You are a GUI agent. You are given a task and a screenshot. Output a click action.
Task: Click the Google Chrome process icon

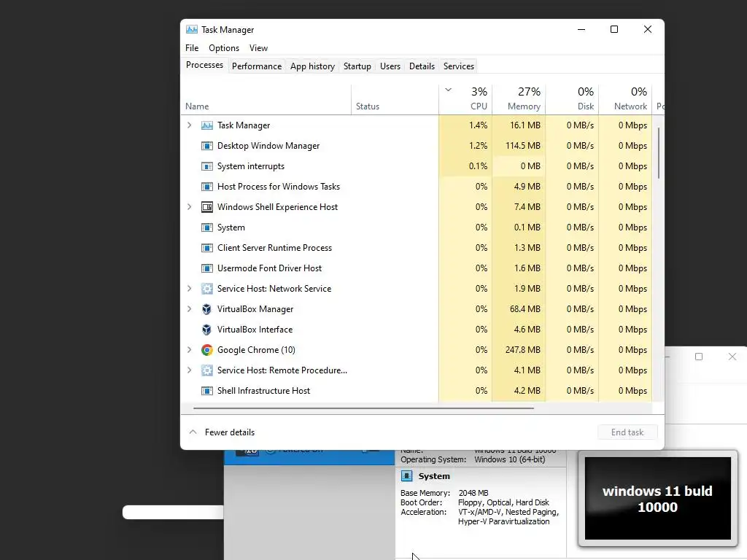pos(206,350)
